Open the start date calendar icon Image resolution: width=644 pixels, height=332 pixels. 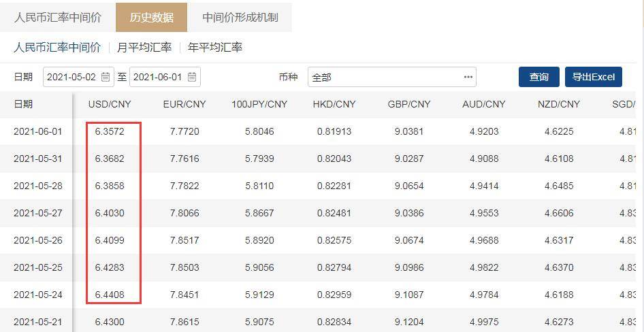click(x=106, y=77)
